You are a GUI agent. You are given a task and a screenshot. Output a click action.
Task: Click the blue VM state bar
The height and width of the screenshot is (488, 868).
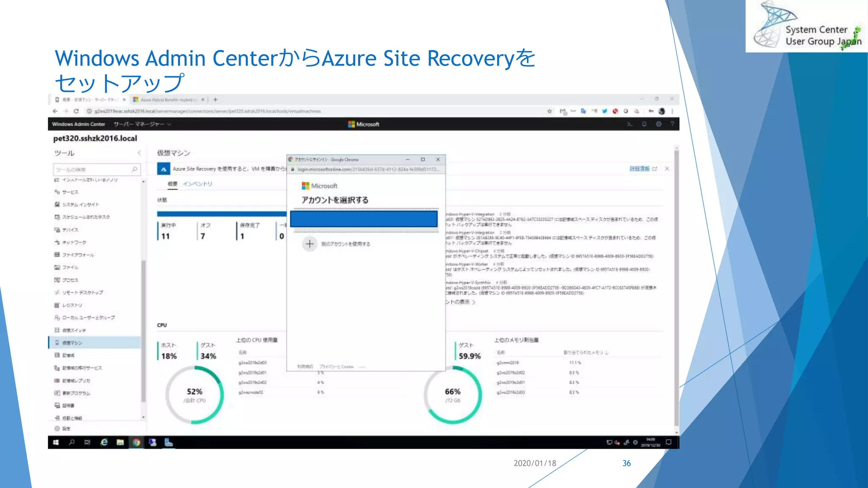point(222,214)
